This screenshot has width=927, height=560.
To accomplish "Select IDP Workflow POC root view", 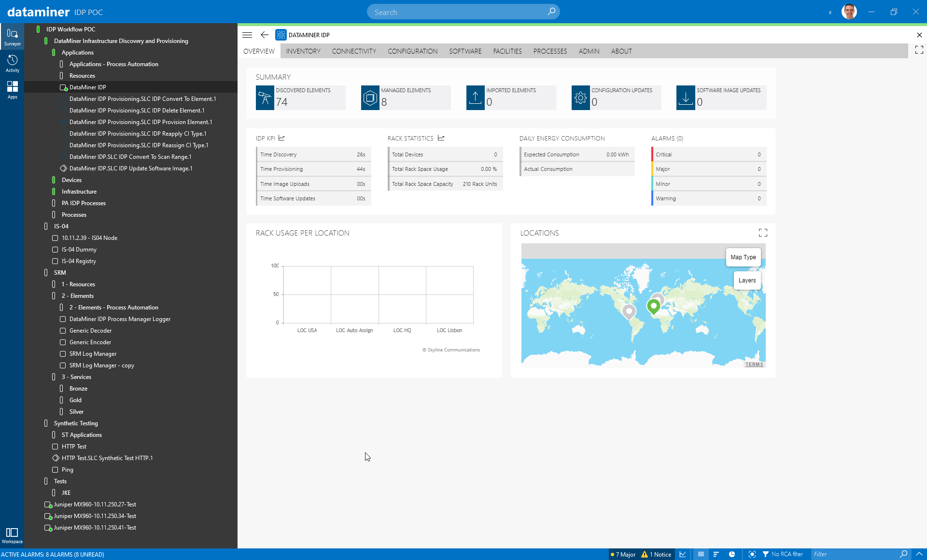I will (70, 29).
